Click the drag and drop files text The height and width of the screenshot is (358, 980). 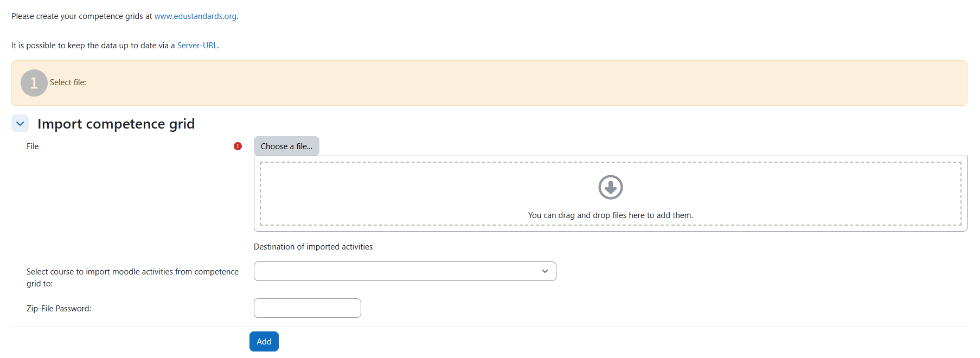(610, 215)
